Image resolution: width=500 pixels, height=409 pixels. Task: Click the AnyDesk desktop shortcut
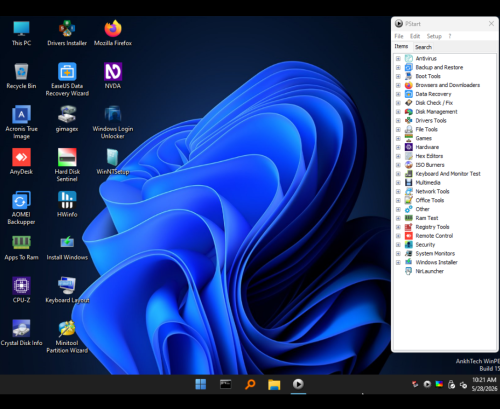pyautogui.click(x=21, y=161)
